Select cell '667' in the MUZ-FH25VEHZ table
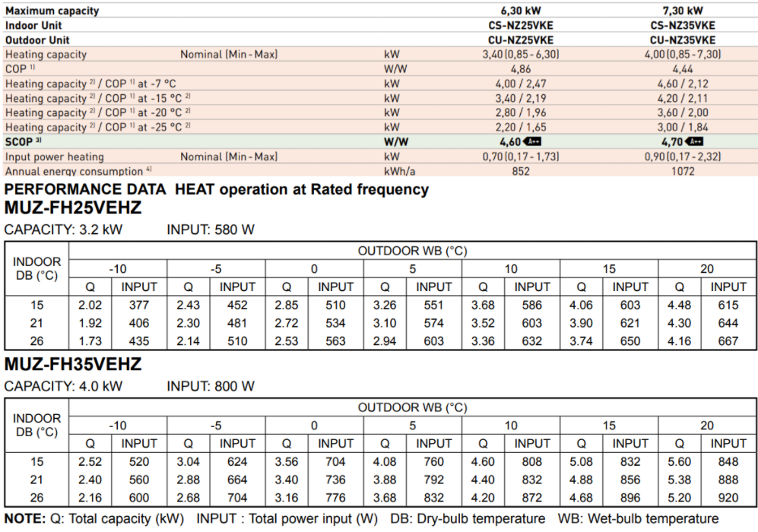Viewport: 758px width, 532px height. click(728, 341)
